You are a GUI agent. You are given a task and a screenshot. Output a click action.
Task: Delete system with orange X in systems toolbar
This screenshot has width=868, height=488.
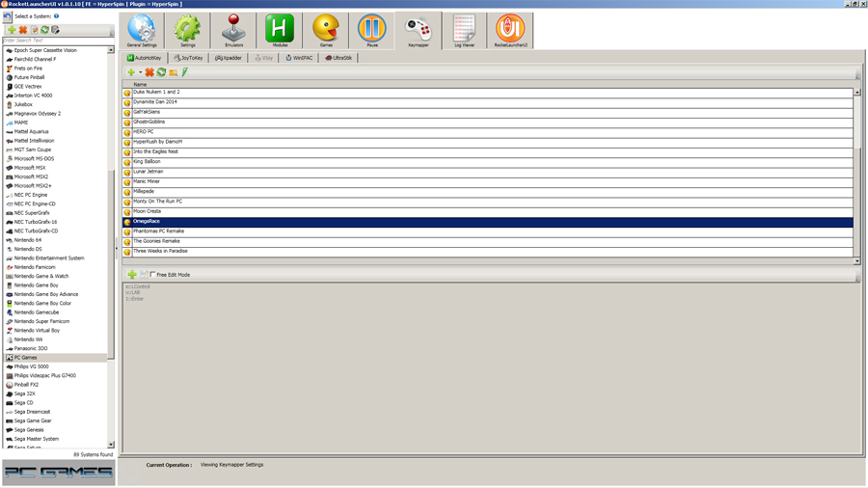[23, 30]
